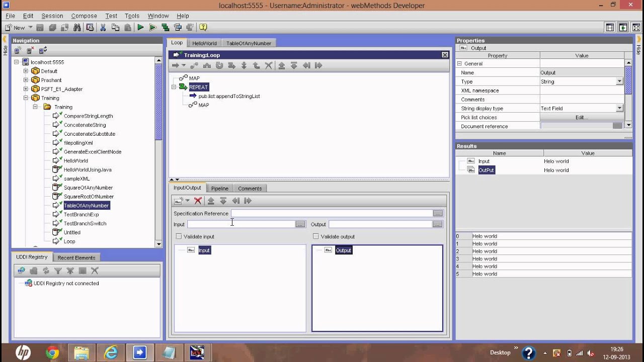
Task: Click the binoculars Find icon
Action: [x=77, y=28]
